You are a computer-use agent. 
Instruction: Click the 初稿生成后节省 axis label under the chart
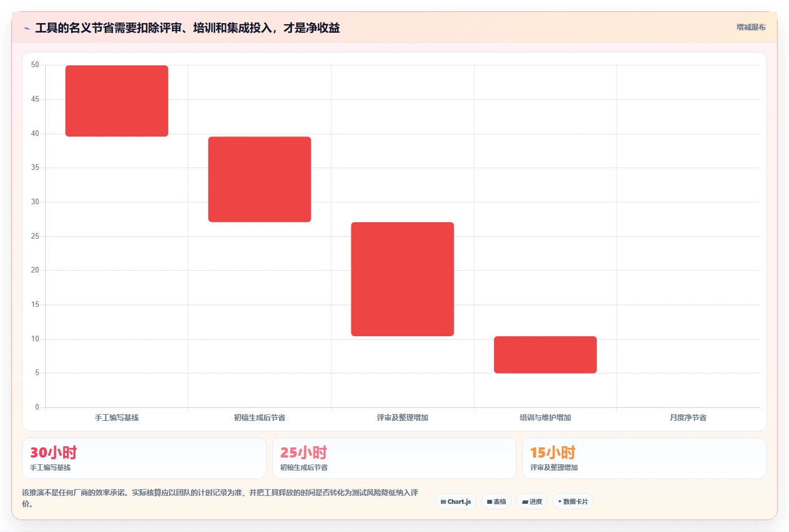[x=259, y=418]
